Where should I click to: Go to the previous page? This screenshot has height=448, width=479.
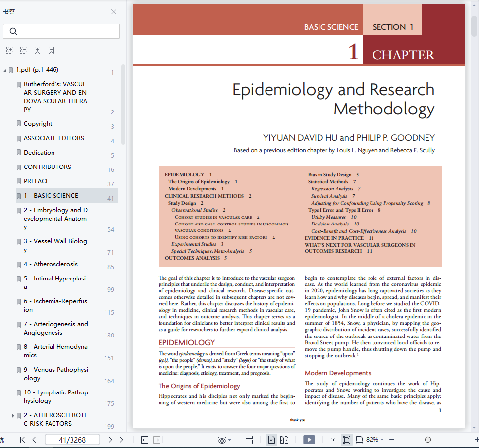pyautogui.click(x=34, y=440)
